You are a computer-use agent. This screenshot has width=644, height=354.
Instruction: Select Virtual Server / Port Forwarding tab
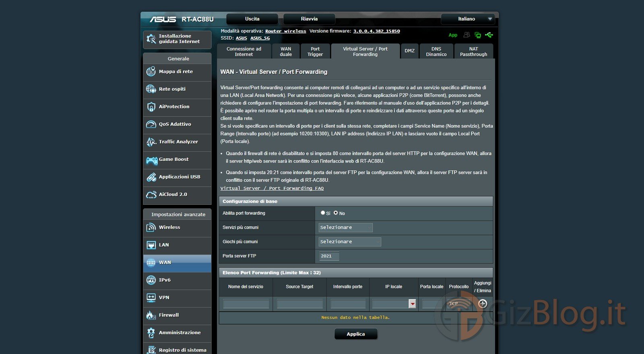click(365, 51)
